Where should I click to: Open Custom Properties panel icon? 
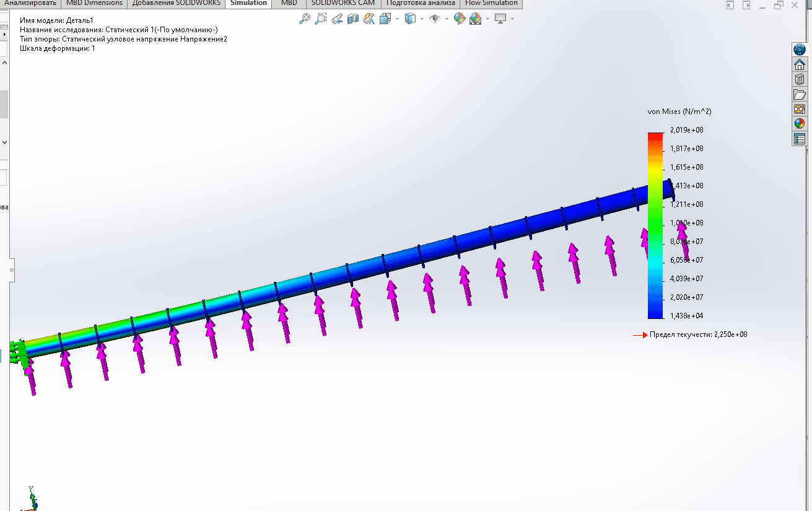pos(800,139)
